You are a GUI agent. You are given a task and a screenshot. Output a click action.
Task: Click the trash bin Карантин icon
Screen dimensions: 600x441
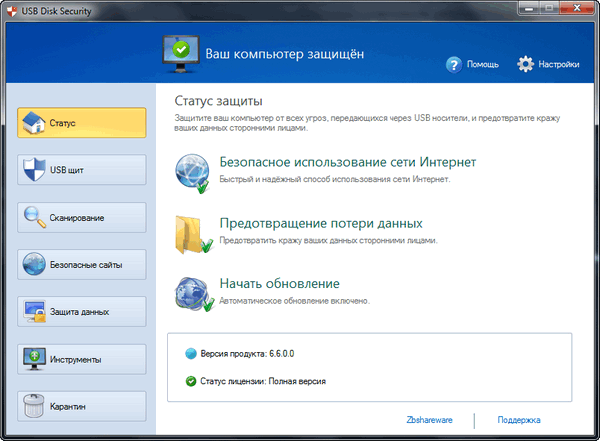coord(34,406)
